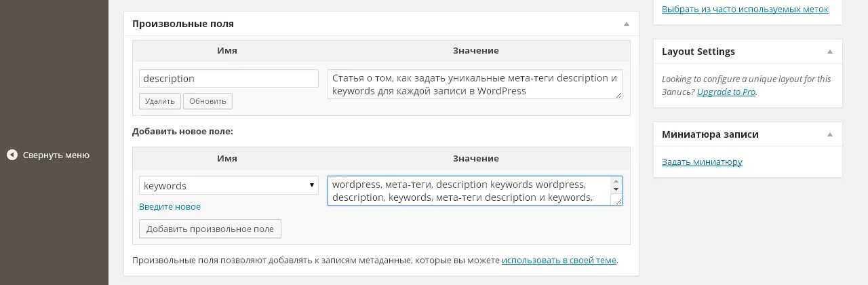
Task: Click Выбрать из часто используемых меток link
Action: (x=745, y=9)
